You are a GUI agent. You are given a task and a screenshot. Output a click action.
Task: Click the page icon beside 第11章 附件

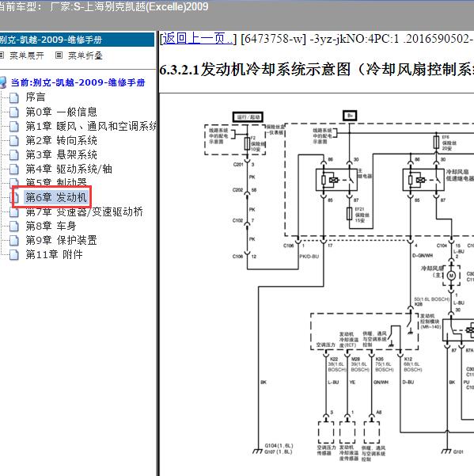(13, 255)
